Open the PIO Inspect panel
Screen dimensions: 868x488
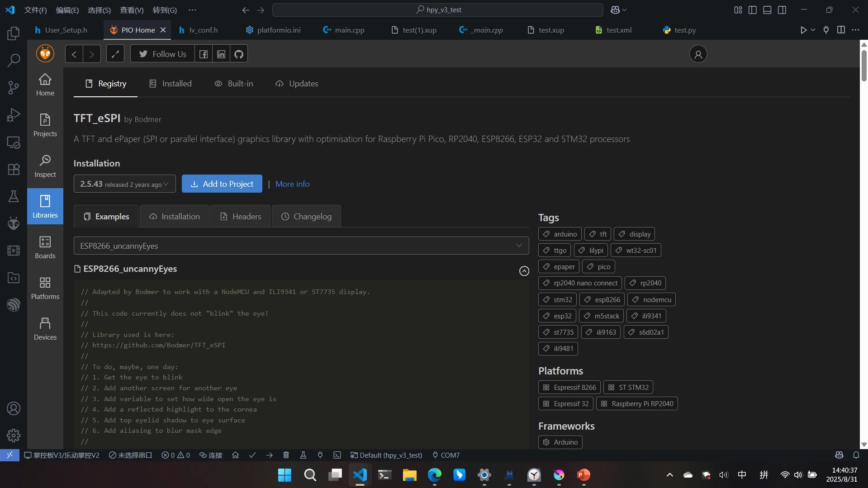45,166
